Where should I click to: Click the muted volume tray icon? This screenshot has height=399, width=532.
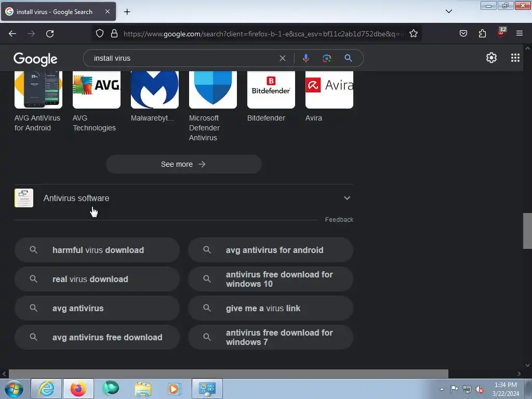click(480, 389)
